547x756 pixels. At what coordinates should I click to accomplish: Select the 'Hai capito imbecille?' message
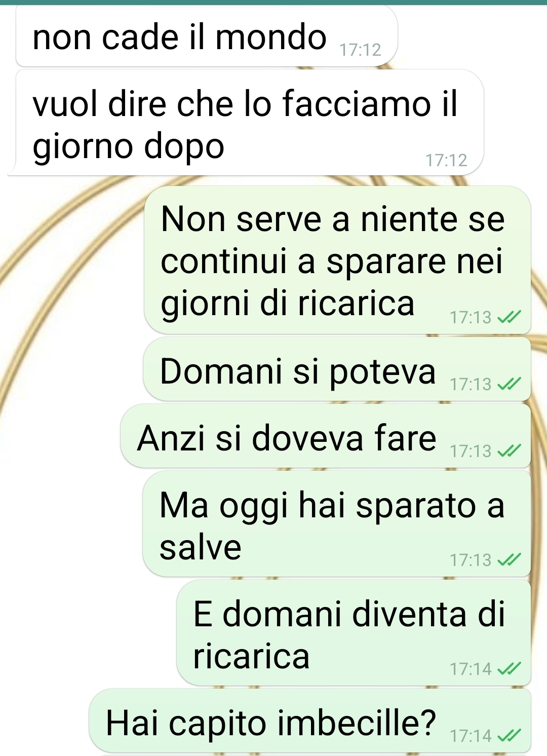(x=310, y=721)
